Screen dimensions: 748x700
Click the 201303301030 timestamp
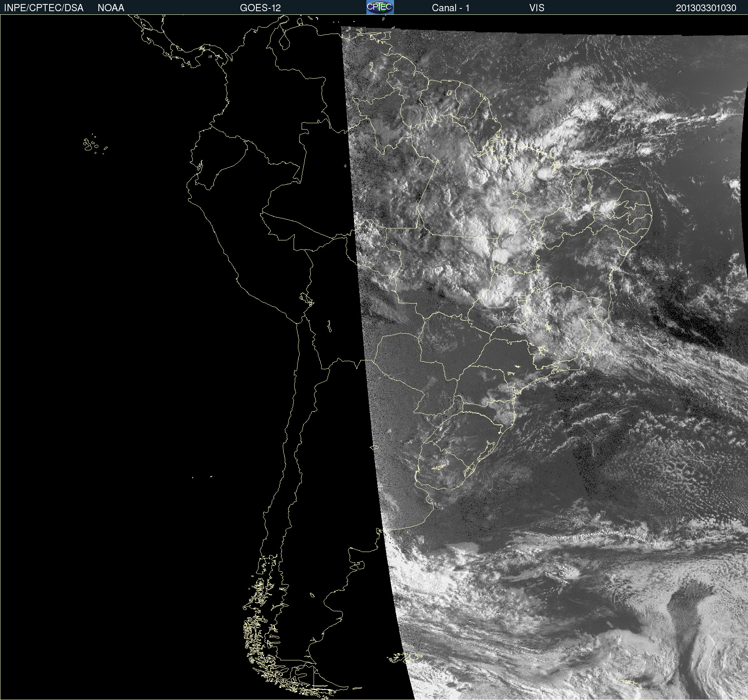(706, 8)
